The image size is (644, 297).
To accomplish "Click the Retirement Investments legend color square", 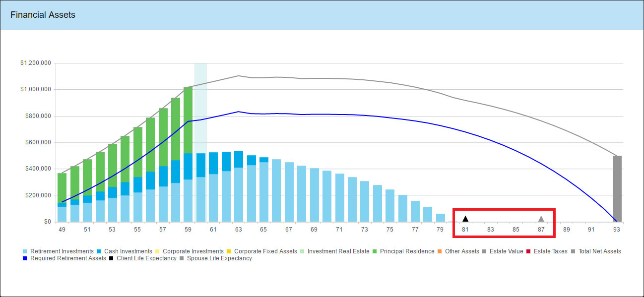I will coord(25,251).
